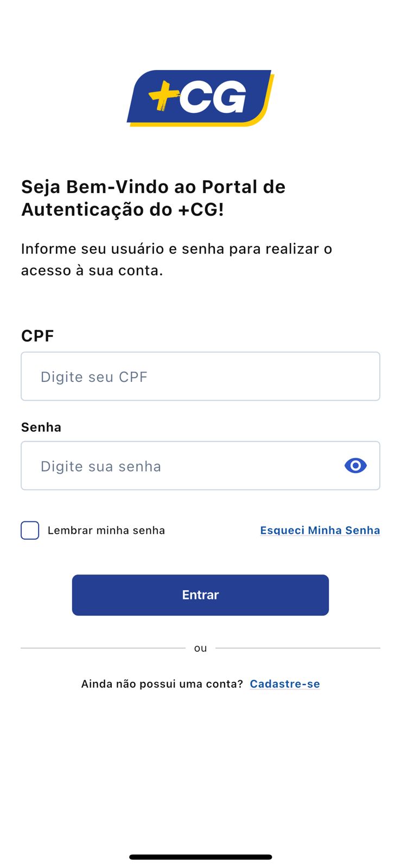Click the "Seja Bem-Vindo" welcome heading
This screenshot has height=868, width=401.
(153, 198)
